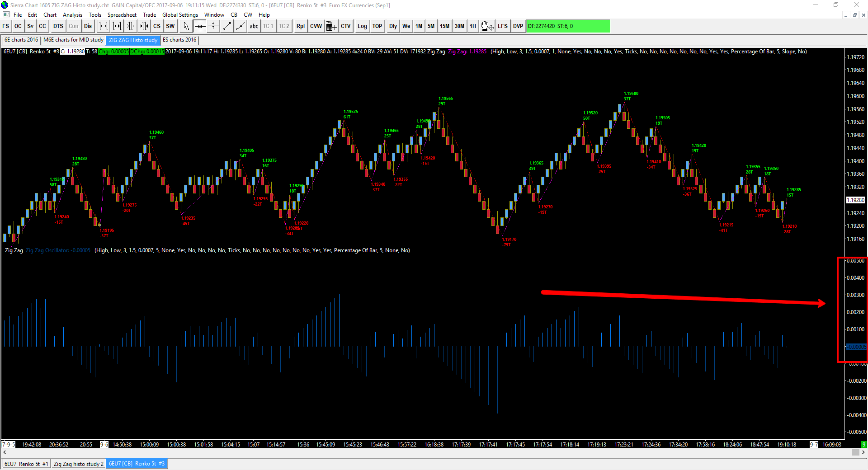
Task: Click the OC toolbar button
Action: tap(18, 26)
